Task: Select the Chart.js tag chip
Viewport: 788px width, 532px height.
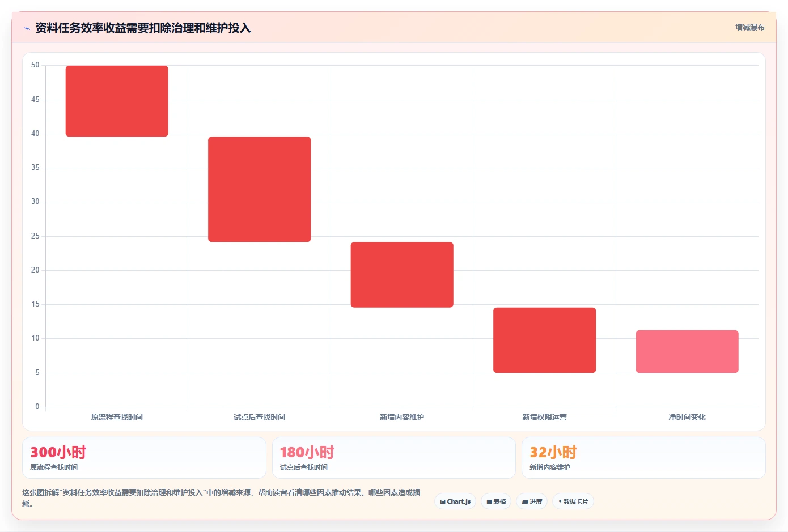Action: pyautogui.click(x=455, y=501)
